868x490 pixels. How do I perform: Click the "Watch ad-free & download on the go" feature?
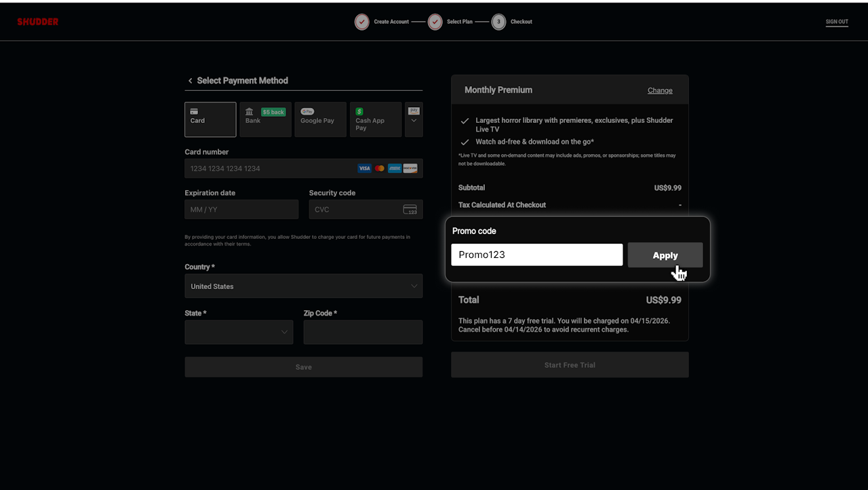535,142
